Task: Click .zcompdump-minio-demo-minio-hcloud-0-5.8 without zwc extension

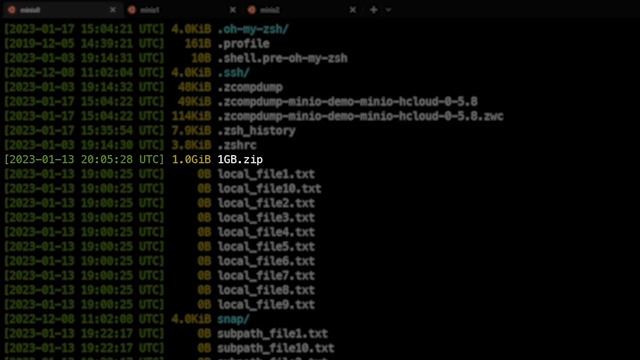Action: [347, 102]
